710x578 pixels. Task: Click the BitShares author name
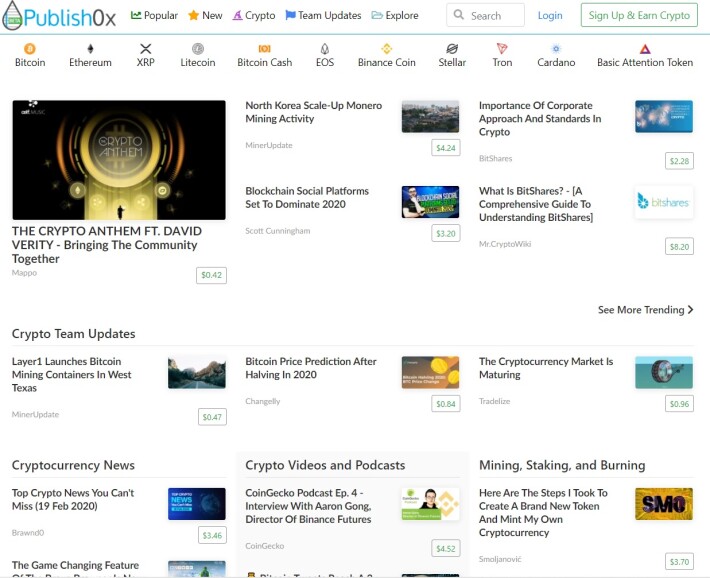point(495,159)
